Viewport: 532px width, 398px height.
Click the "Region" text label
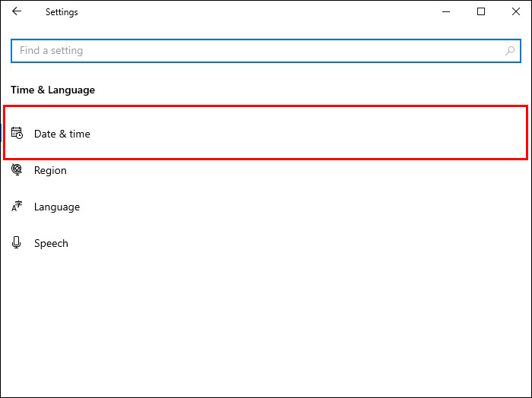50,170
